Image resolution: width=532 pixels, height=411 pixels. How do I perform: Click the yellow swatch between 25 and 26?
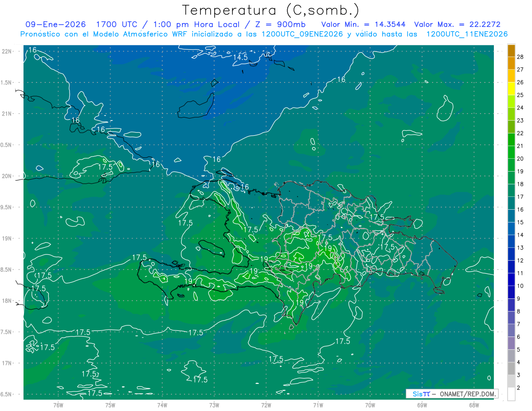click(511, 88)
